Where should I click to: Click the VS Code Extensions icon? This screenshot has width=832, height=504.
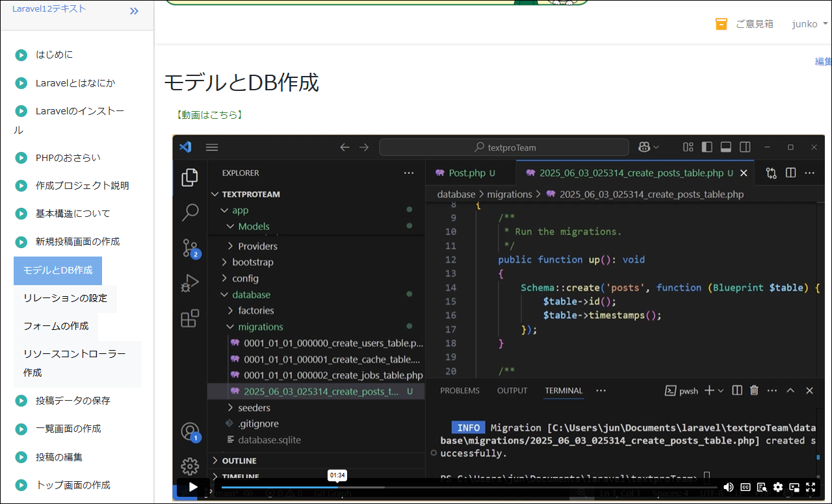190,318
